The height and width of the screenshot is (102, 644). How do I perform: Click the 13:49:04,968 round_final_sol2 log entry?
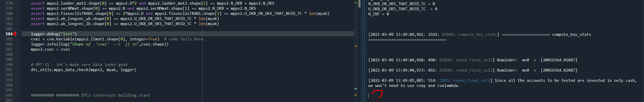click(x=473, y=60)
